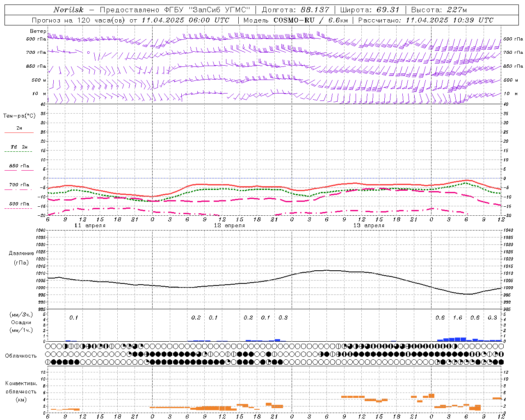525x420 pixels.
Task: Click the "12 апреля" date label
Action: click(229, 226)
